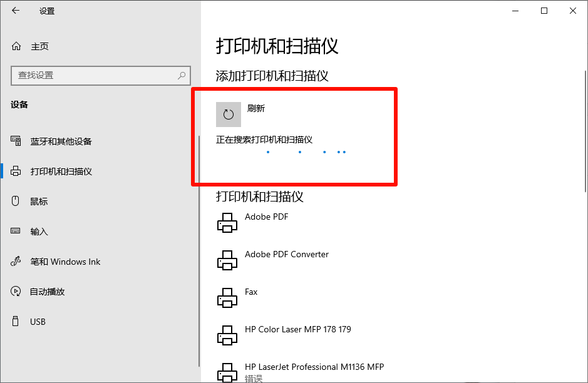
Task: Click the USB drive icon in sidebar
Action: point(16,321)
